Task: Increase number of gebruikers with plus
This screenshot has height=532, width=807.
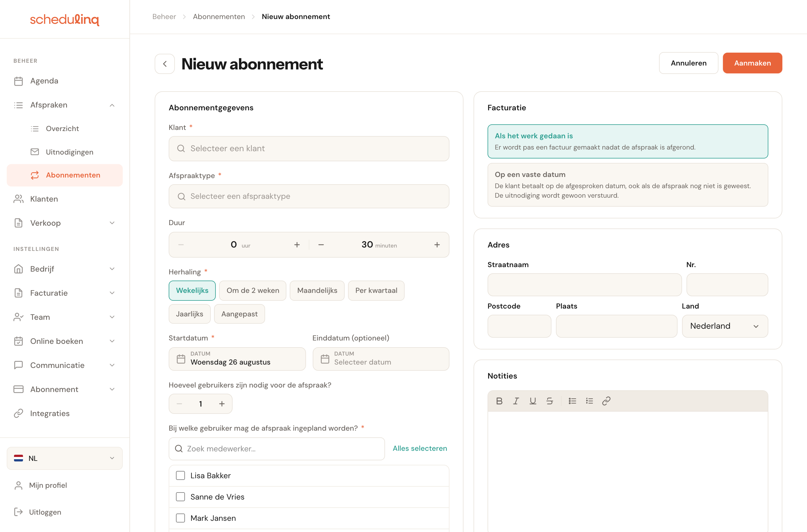Action: tap(222, 404)
